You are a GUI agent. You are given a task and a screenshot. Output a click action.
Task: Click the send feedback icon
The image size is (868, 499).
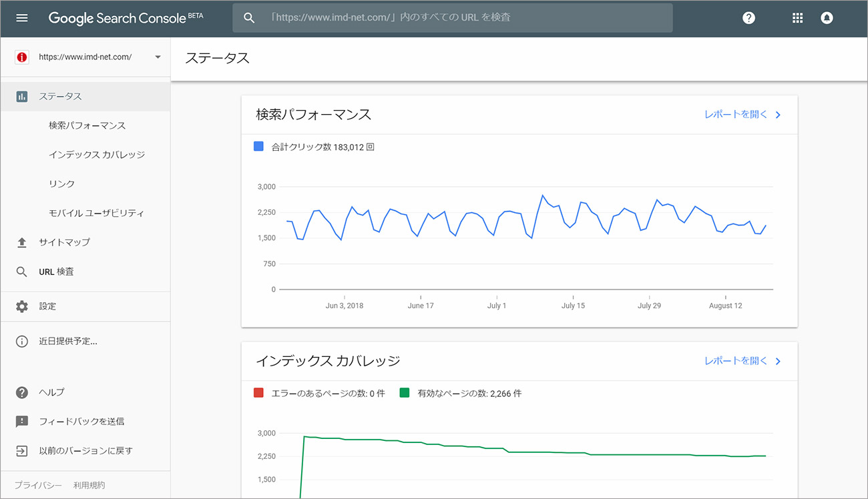(22, 422)
